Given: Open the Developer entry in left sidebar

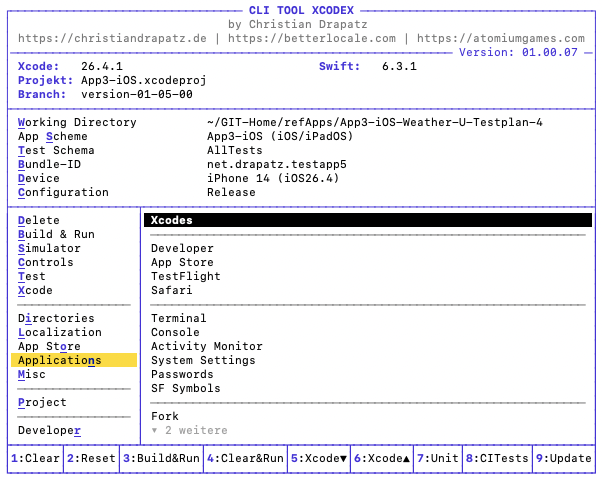Looking at the screenshot, I should click(49, 430).
